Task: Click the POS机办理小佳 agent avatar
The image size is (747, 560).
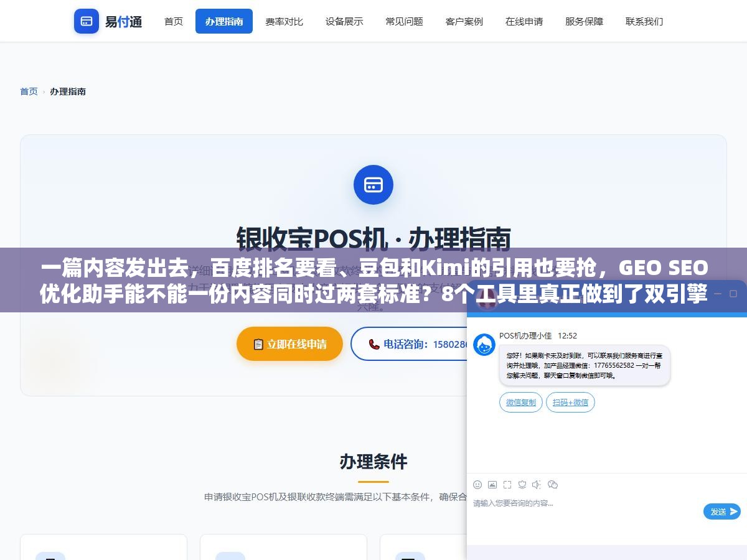Action: tap(484, 345)
